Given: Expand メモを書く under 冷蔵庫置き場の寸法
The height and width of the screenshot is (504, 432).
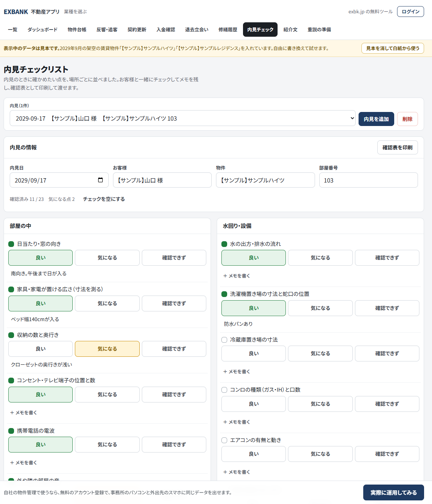Looking at the screenshot, I should 237,372.
